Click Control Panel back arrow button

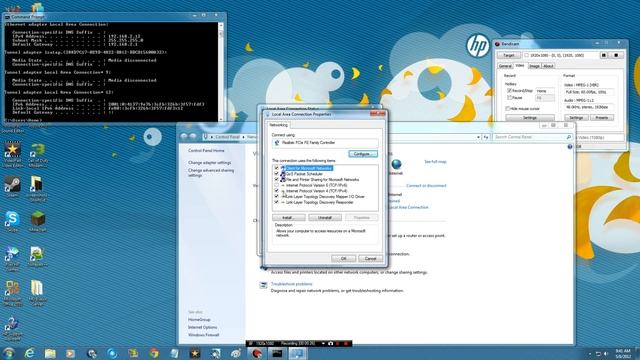184,137
